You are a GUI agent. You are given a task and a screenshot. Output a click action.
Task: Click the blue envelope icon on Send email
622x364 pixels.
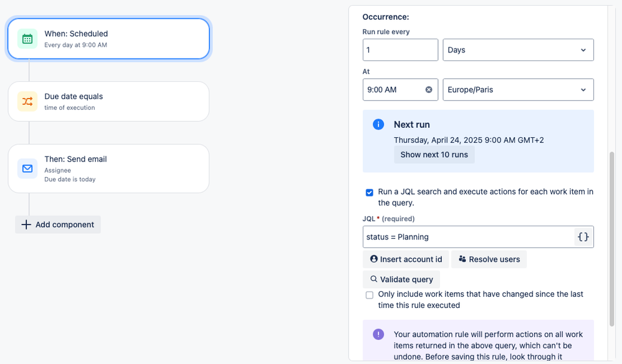[27, 168]
